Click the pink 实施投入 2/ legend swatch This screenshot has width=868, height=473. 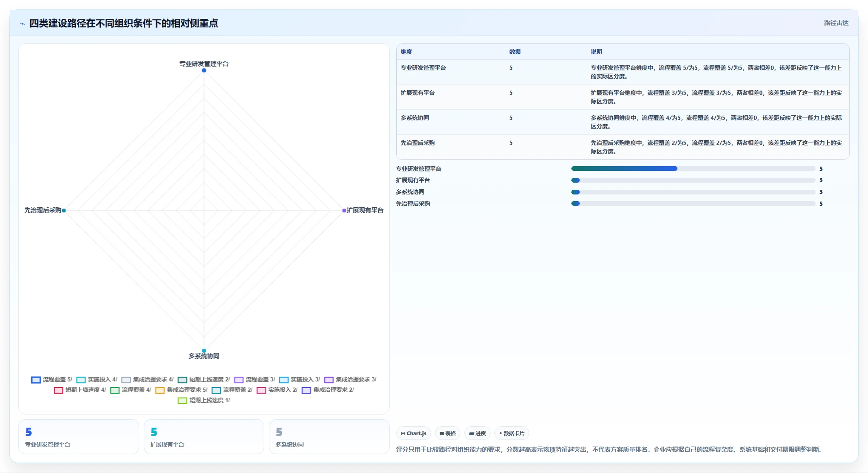pyautogui.click(x=261, y=390)
